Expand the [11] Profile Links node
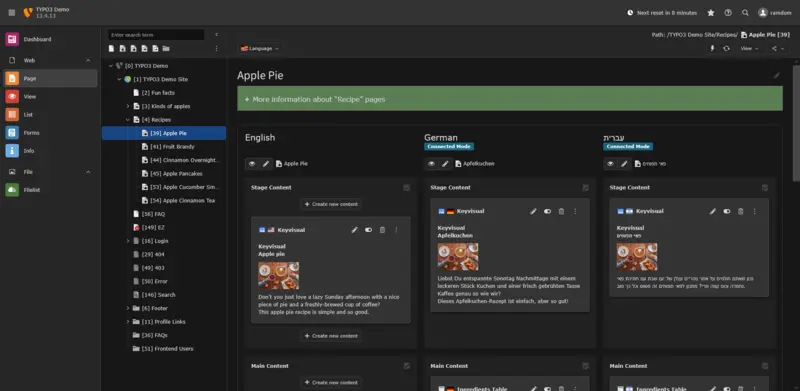Screen dimensions: 800x391 click(128, 322)
